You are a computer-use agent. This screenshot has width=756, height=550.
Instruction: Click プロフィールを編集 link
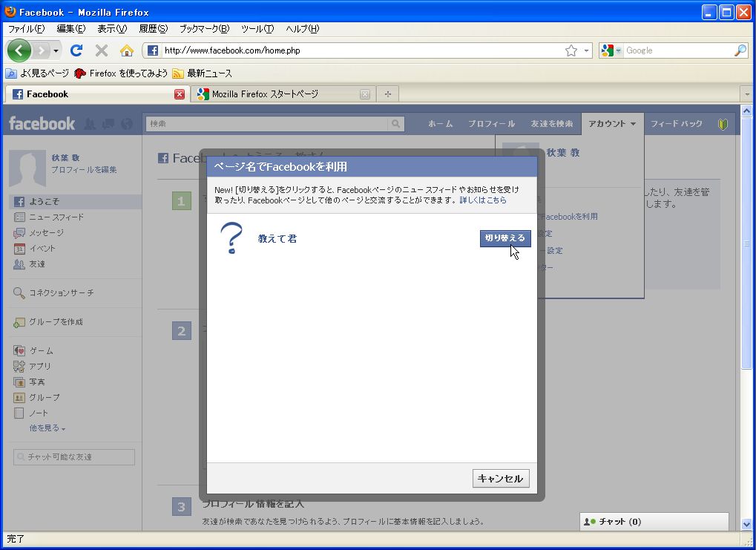click(84, 170)
